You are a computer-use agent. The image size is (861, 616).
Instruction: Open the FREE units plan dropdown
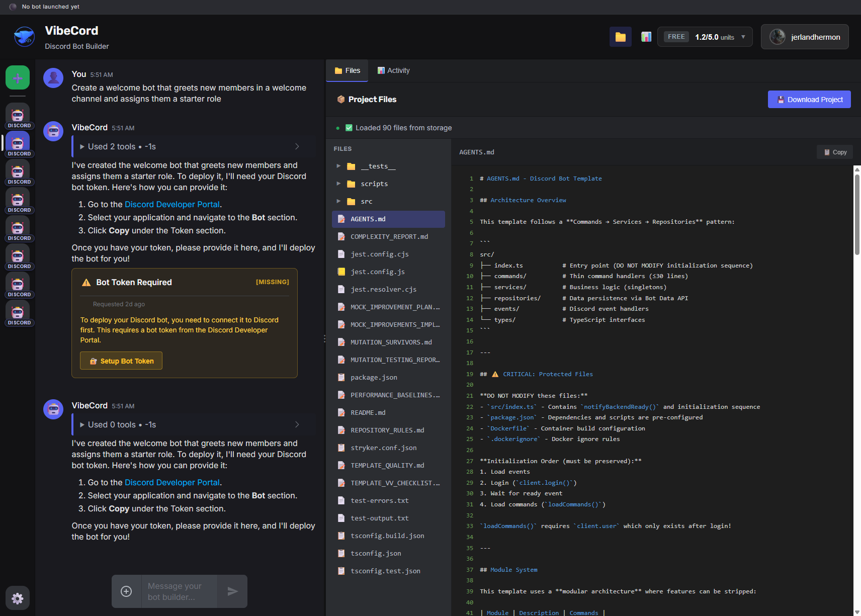pos(705,37)
